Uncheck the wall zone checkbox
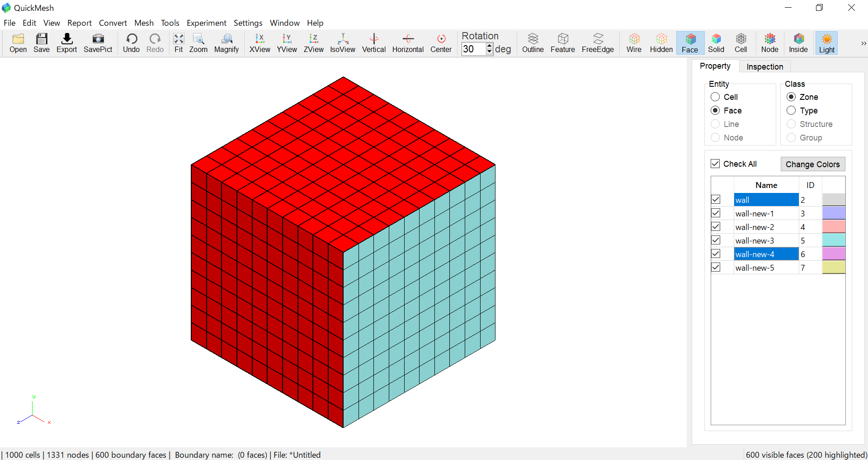The image size is (868, 460). (716, 199)
